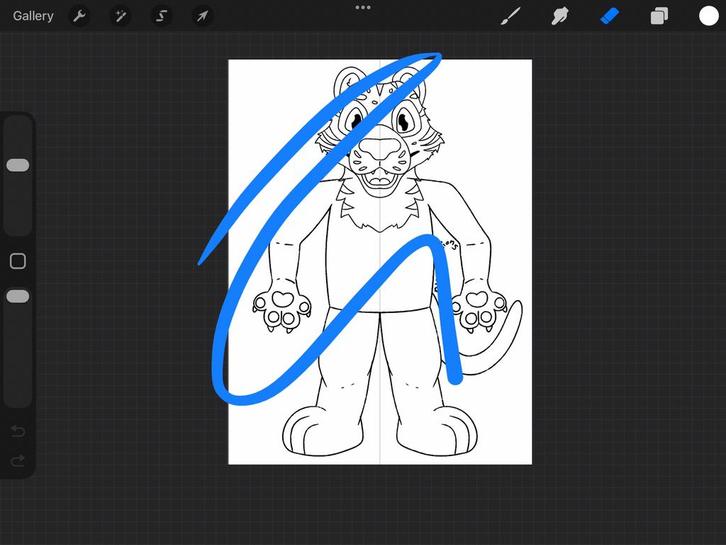
Task: Click the brush size slider handle
Action: click(x=18, y=165)
